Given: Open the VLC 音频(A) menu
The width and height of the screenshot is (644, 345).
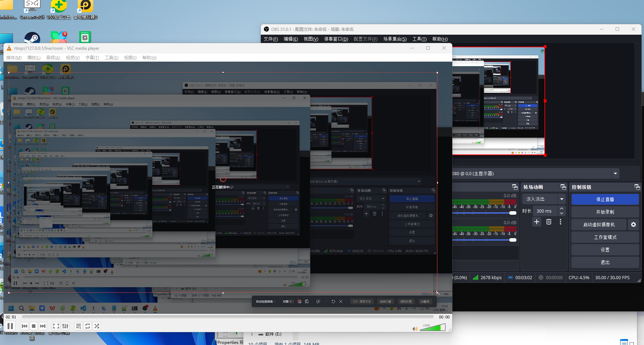Looking at the screenshot, I should click(53, 58).
